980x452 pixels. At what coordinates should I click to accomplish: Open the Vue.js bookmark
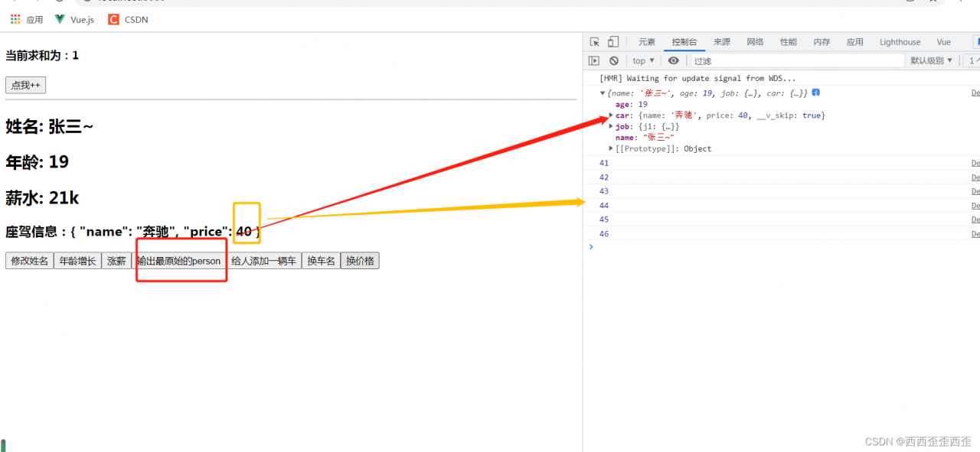click(x=74, y=20)
